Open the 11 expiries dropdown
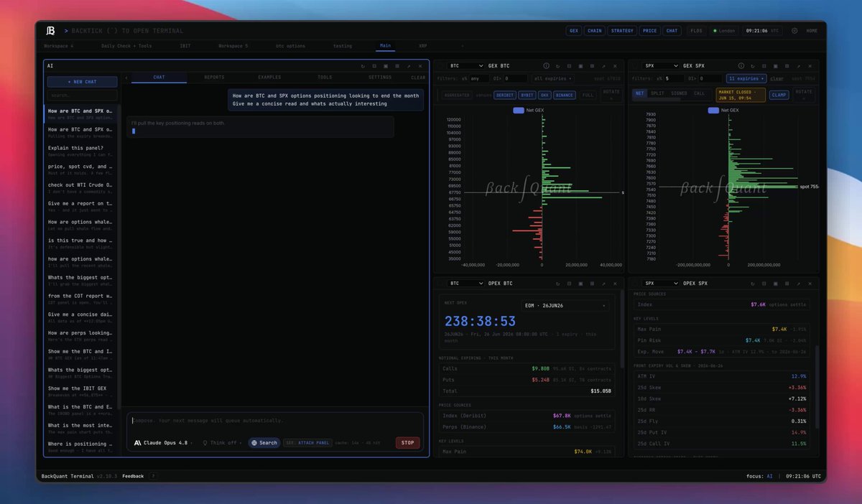Screen dimensions: 862x504 746,78
